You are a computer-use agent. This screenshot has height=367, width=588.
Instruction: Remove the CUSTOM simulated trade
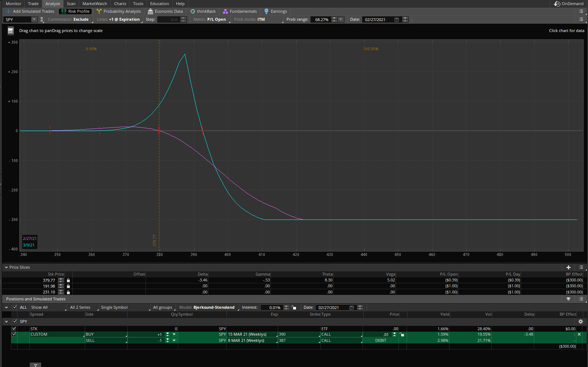579,334
